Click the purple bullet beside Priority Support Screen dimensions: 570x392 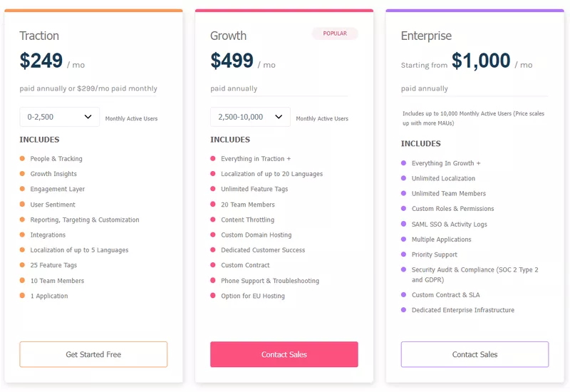[x=403, y=254]
